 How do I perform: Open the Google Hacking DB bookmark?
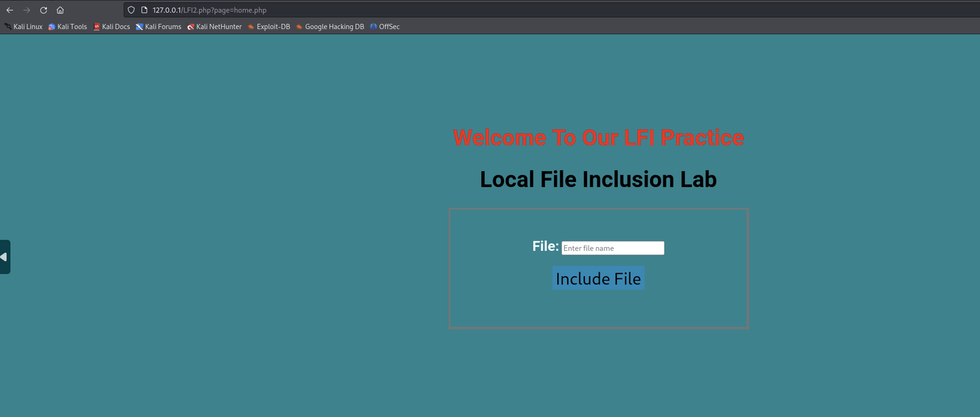[330, 27]
